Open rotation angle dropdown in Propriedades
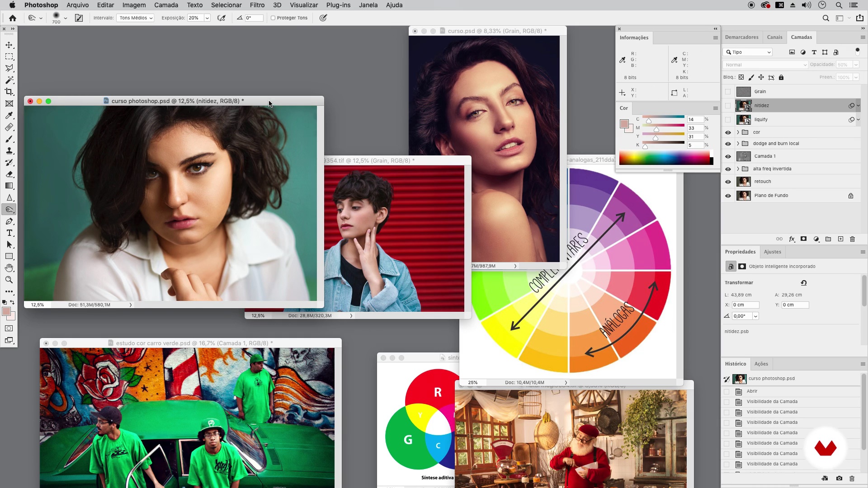 pos(755,316)
